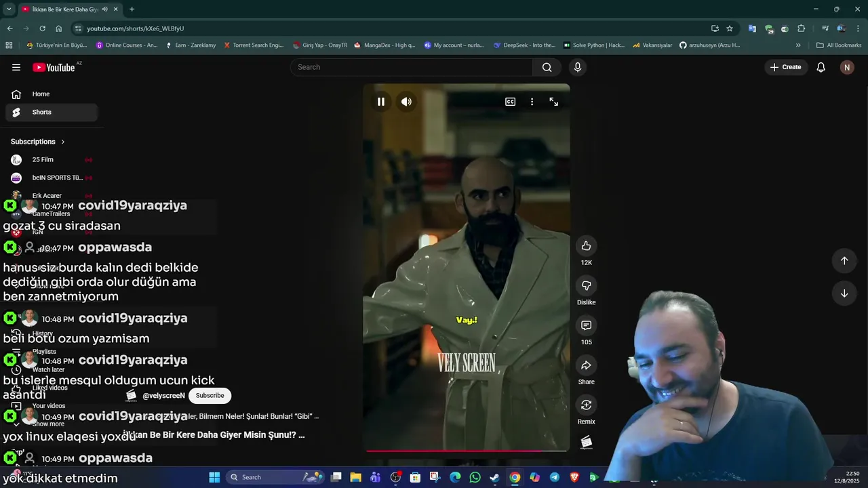This screenshot has height=488, width=868.
Task: Go back in browser history
Action: 9,28
